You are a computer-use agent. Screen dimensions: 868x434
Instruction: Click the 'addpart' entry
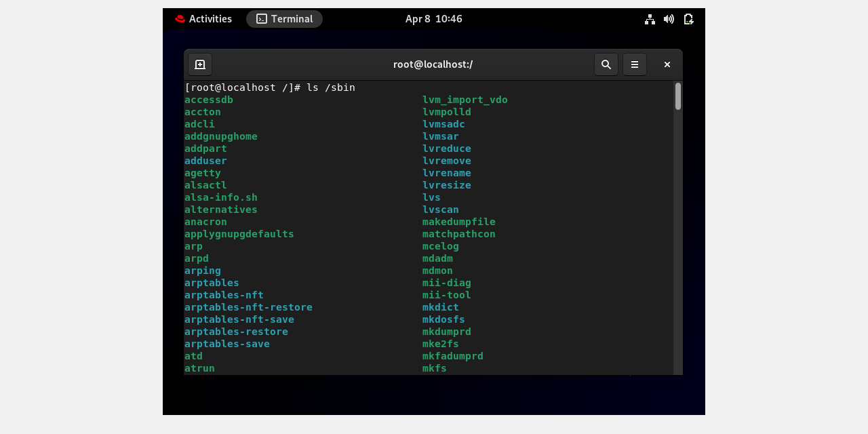click(205, 149)
